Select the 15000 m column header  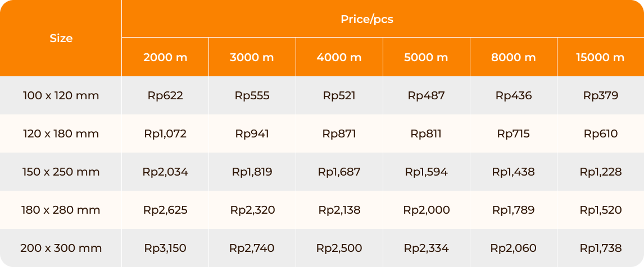pyautogui.click(x=601, y=57)
